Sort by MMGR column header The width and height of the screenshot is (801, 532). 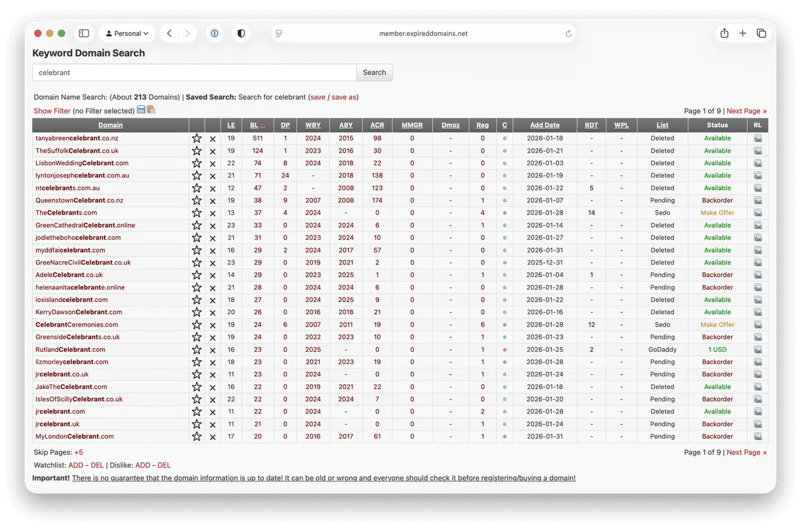[x=412, y=125]
